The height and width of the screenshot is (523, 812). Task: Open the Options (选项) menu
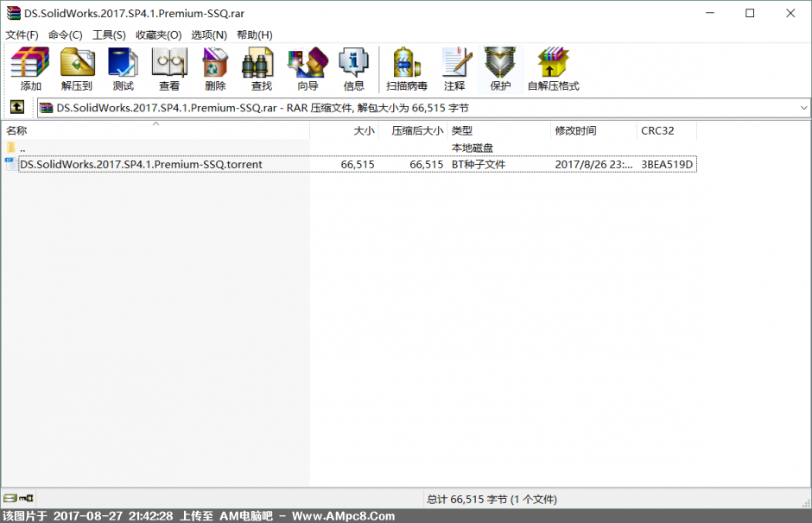tap(209, 35)
